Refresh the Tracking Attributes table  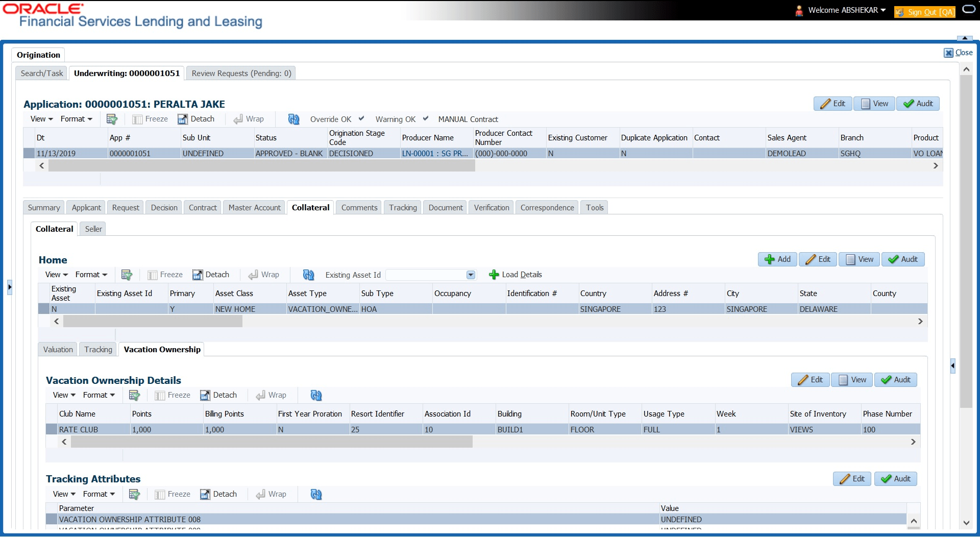[316, 494]
